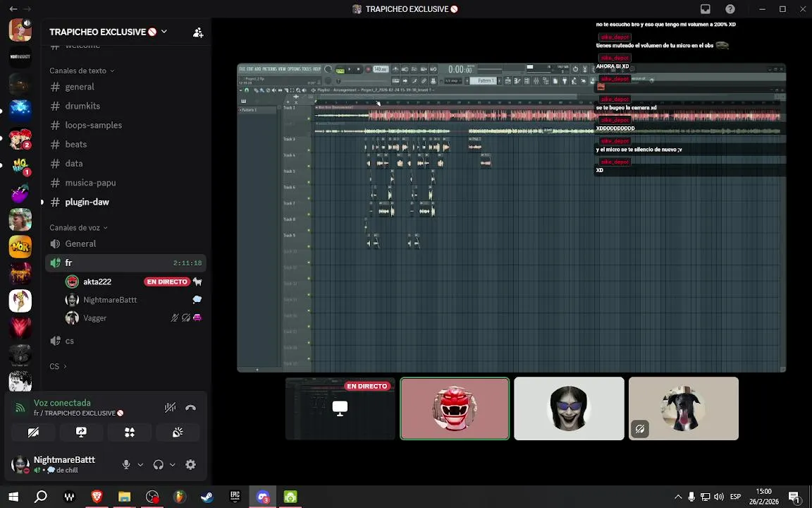Open File Explorer from the taskbar
This screenshot has width=812, height=508.
124,497
